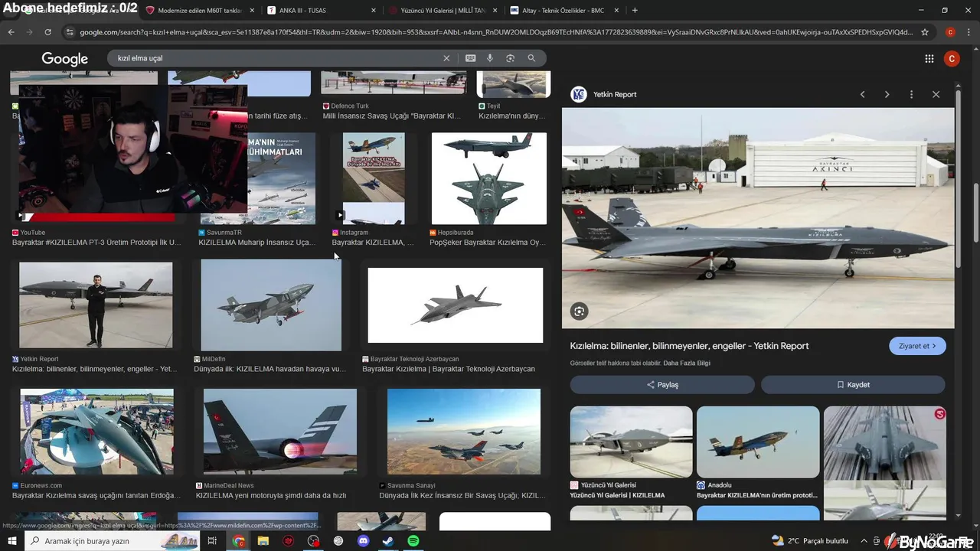Open Chrome from the taskbar
This screenshot has width=980, height=551.
pos(238,541)
